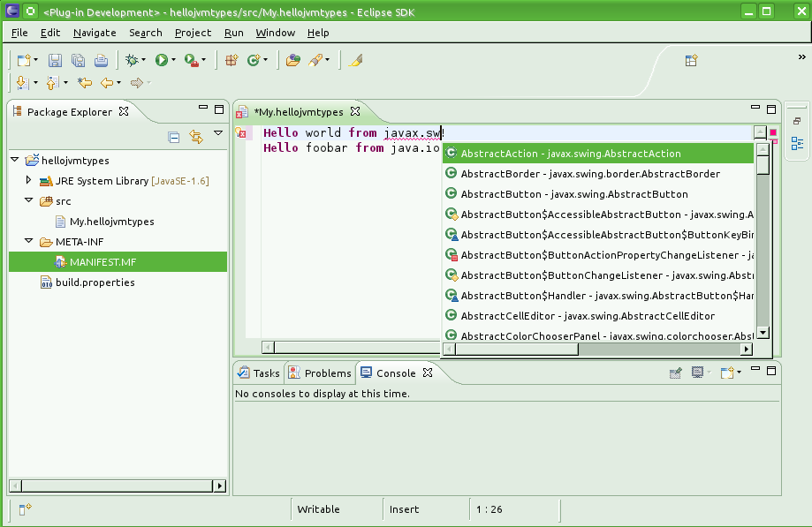Click the Outline view icon on right trim
The image size is (812, 527).
[797, 143]
